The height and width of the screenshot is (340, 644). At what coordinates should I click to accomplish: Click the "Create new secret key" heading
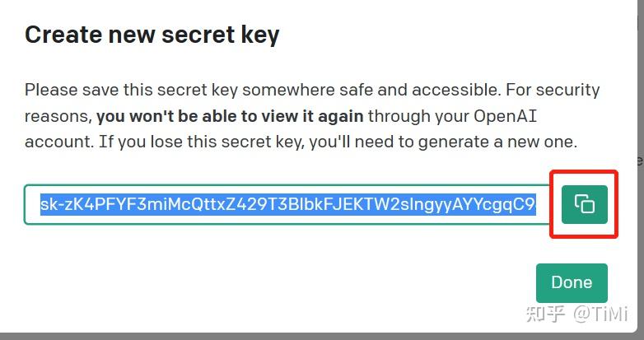[152, 35]
